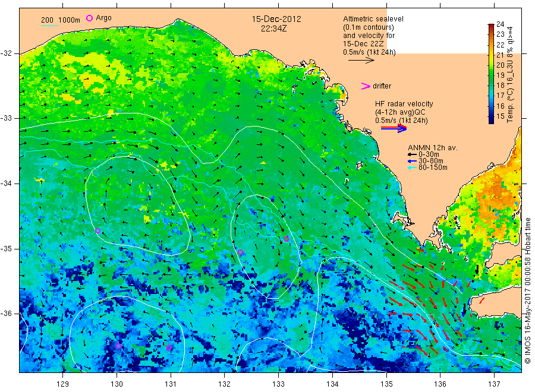Viewport: 535px width, 392px height.
Task: Click the IMOS copyright timestamp text
Action: 527,290
